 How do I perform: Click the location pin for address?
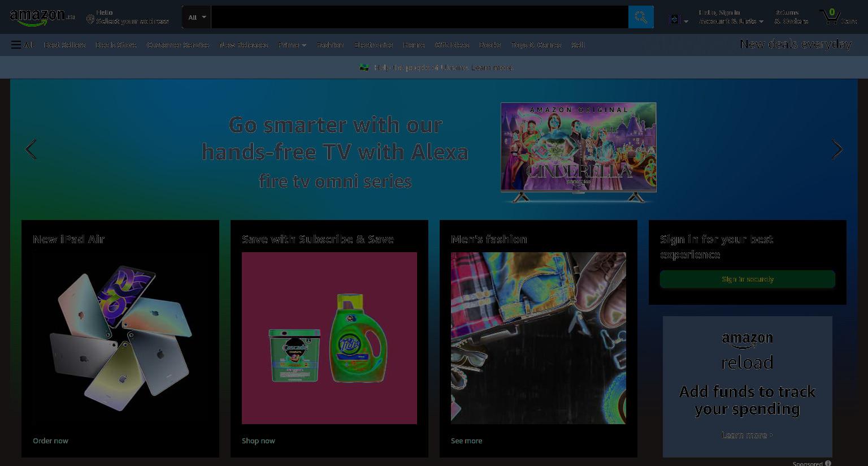90,20
